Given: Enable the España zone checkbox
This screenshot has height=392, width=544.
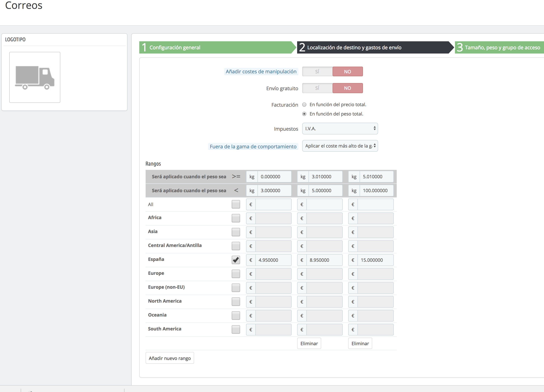Looking at the screenshot, I should tap(236, 260).
